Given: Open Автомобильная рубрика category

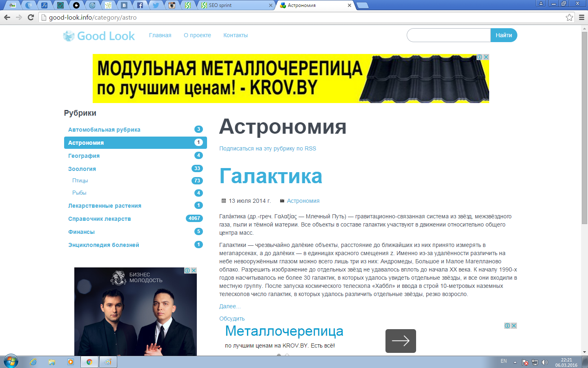Looking at the screenshot, I should (x=136, y=130).
